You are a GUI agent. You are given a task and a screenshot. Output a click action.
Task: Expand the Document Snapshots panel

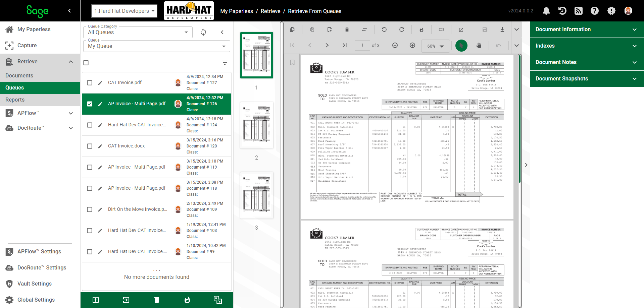pyautogui.click(x=587, y=79)
